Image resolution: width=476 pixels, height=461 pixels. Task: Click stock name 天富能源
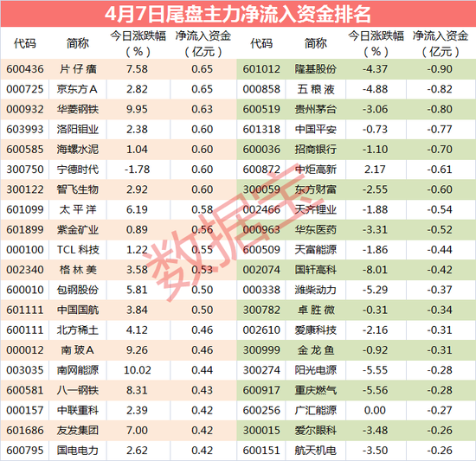(x=316, y=250)
